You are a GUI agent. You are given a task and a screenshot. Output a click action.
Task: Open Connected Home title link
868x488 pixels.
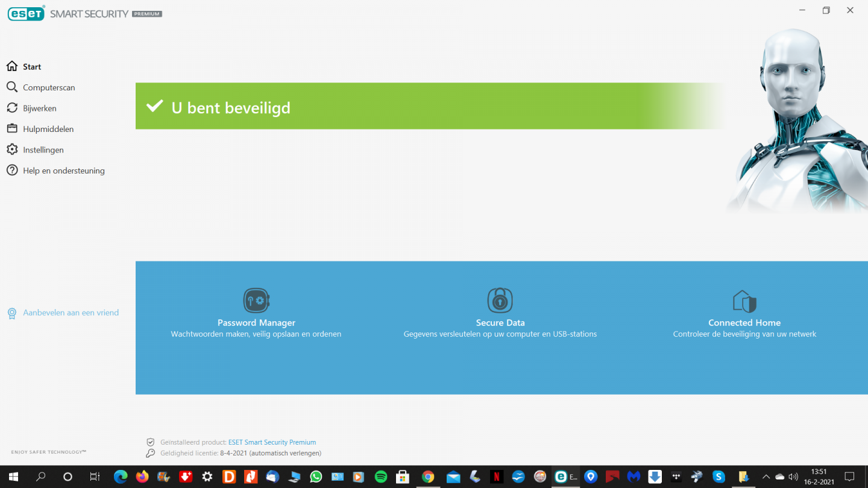(744, 323)
